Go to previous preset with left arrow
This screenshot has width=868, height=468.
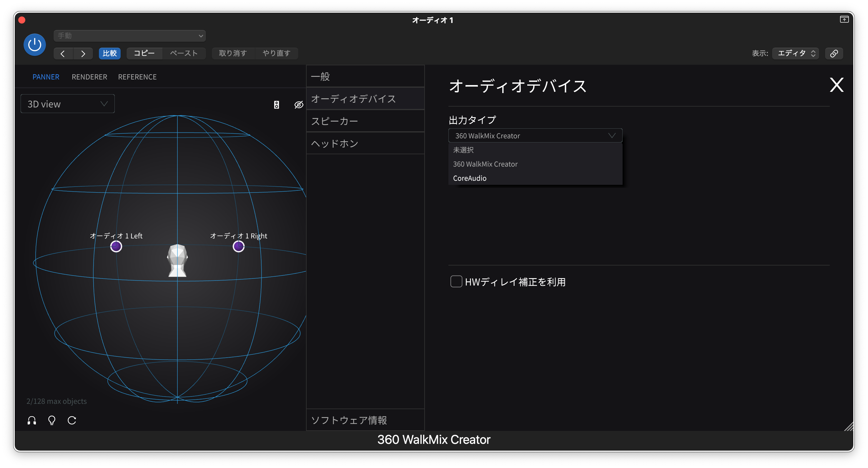[63, 53]
